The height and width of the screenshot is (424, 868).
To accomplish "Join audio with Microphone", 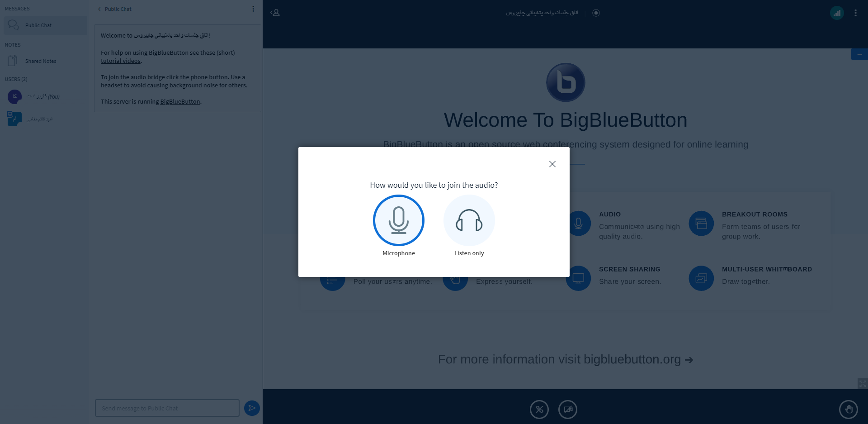I will coord(398,220).
